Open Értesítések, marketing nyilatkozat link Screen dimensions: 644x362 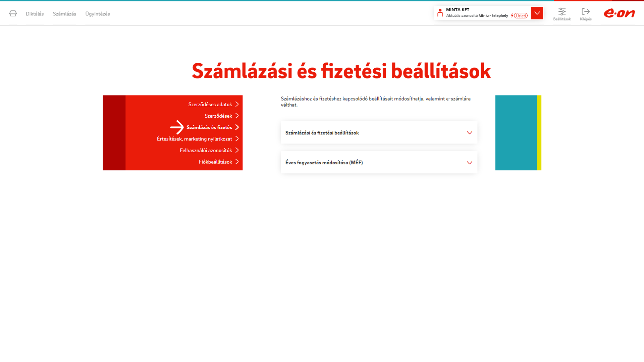pos(194,139)
